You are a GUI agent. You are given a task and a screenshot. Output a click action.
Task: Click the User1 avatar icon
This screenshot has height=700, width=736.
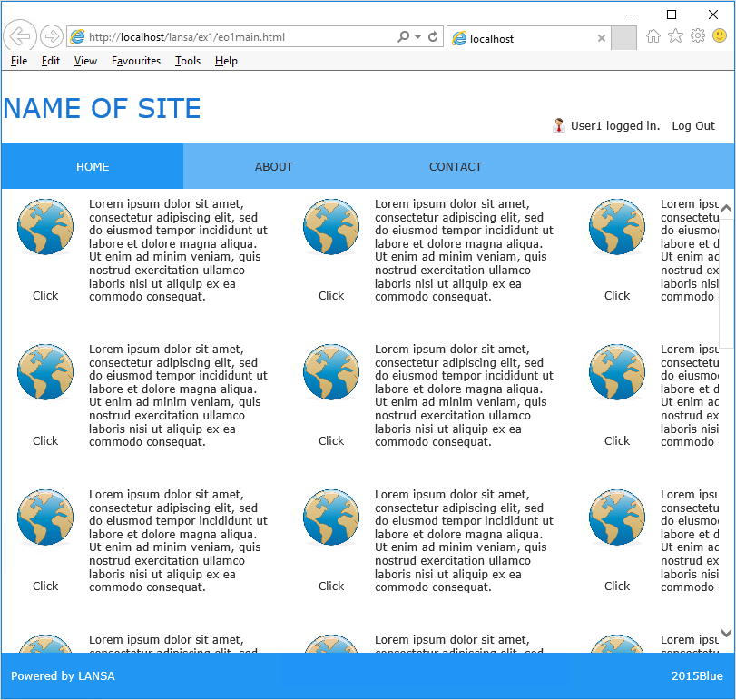pos(558,125)
